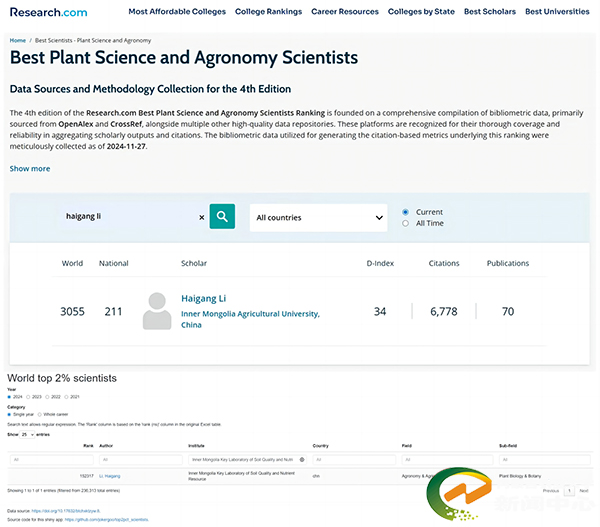Viewport: 600px width, 527px height.
Task: Select the Current ranking radio button
Action: [x=405, y=212]
